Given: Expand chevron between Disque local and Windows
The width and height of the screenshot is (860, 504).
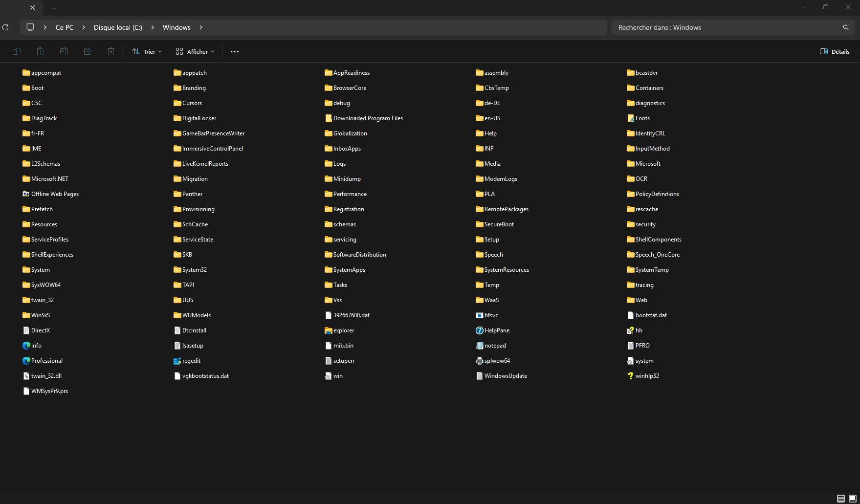Looking at the screenshot, I should 153,27.
